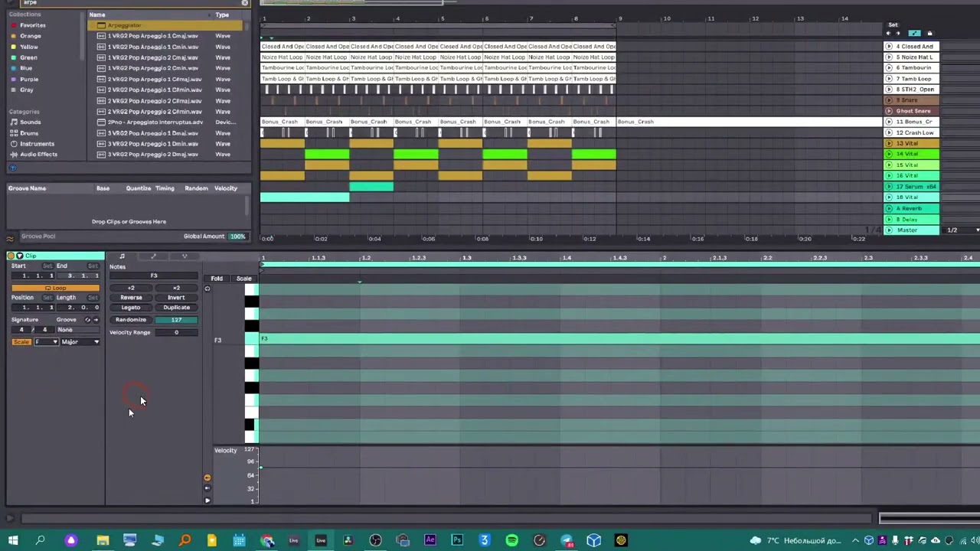Click the headphone preview icon in piano roll
The width and height of the screenshot is (980, 551).
(x=207, y=289)
